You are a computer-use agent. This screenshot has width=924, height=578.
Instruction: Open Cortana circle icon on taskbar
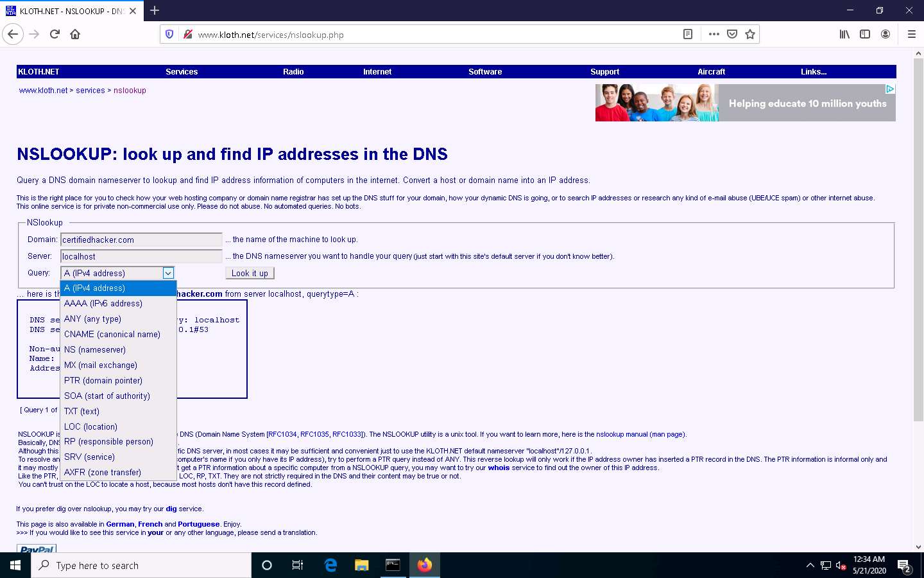tap(267, 565)
